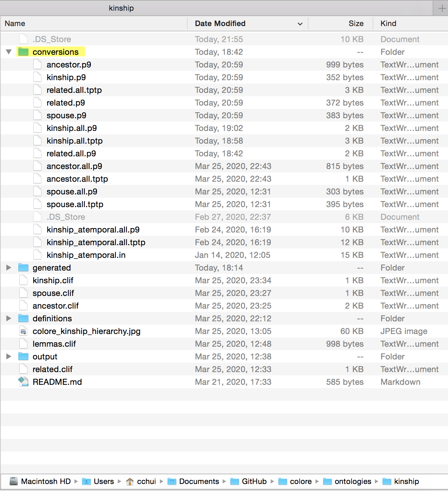Click the output folder icon
The width and height of the screenshot is (448, 491).
tap(23, 356)
